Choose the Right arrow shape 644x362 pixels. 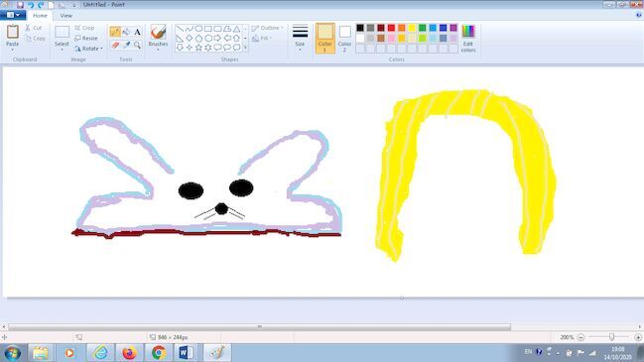217,38
